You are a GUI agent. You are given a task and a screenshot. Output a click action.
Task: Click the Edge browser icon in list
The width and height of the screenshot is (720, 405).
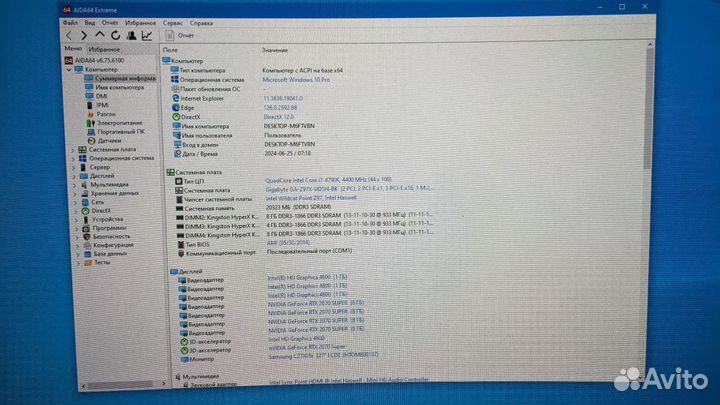tap(176, 108)
